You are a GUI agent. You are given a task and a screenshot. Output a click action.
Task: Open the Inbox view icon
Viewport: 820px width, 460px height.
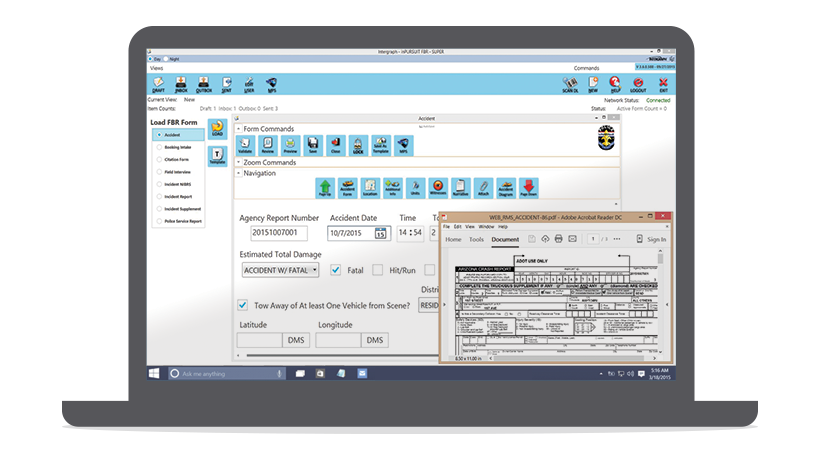click(x=181, y=84)
